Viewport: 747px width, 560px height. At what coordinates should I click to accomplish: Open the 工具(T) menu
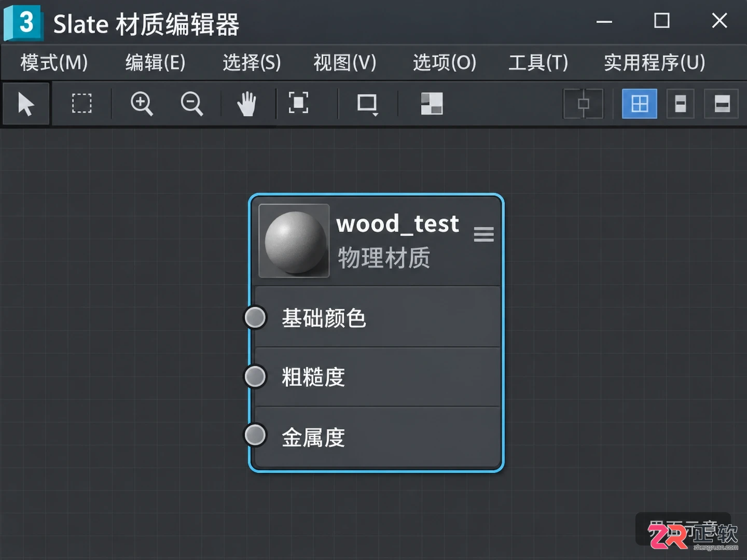pyautogui.click(x=538, y=63)
